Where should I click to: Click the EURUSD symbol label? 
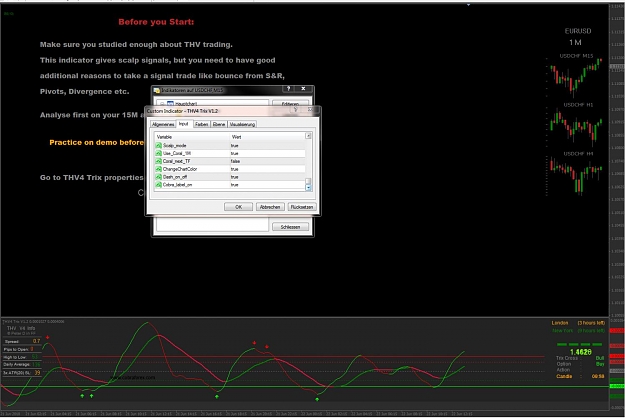(x=578, y=31)
